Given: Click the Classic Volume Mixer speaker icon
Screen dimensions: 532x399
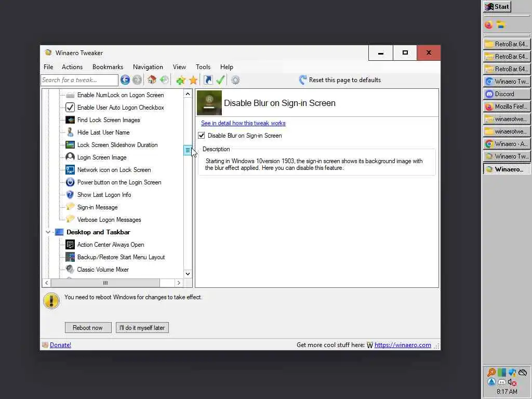Looking at the screenshot, I should click(x=70, y=269).
